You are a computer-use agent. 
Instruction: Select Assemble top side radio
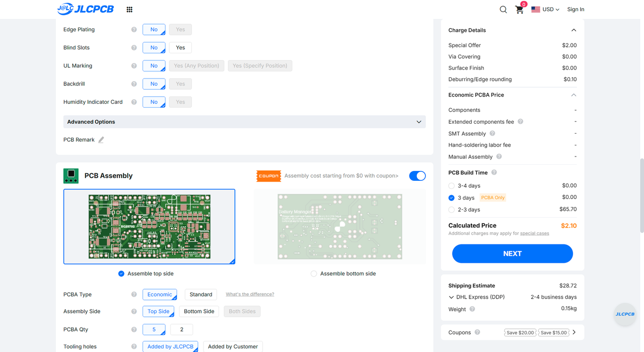click(121, 273)
